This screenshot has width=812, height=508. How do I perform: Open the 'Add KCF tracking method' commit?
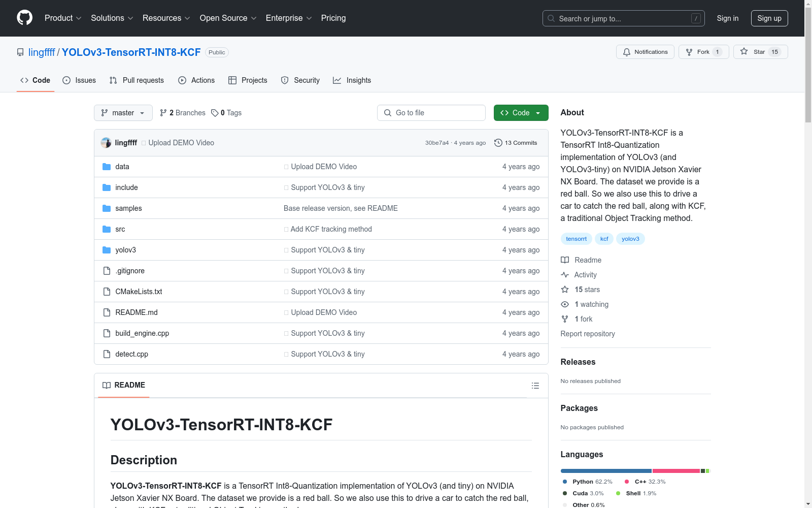[331, 229]
